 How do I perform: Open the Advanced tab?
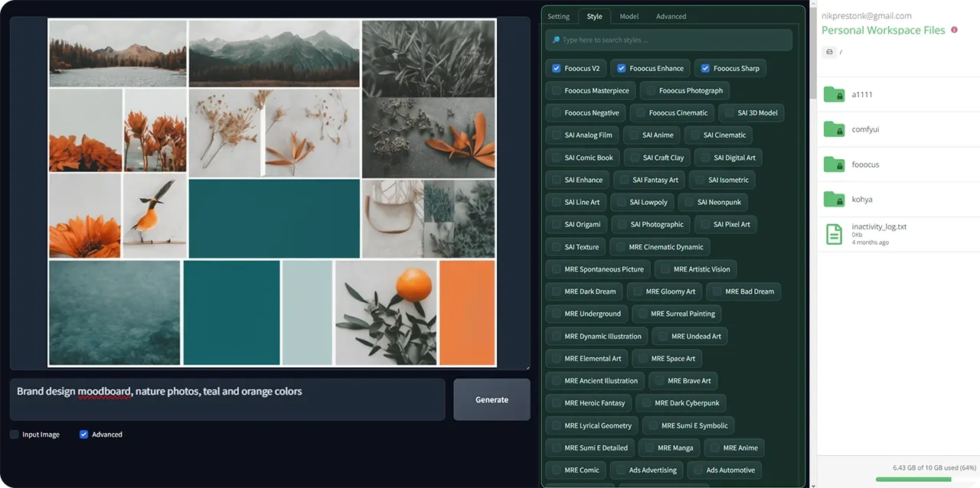(671, 16)
